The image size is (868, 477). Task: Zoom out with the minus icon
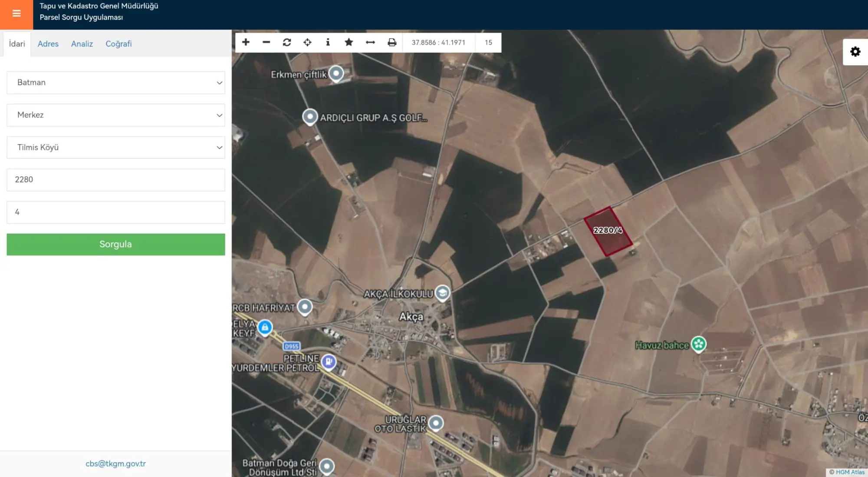tap(266, 42)
